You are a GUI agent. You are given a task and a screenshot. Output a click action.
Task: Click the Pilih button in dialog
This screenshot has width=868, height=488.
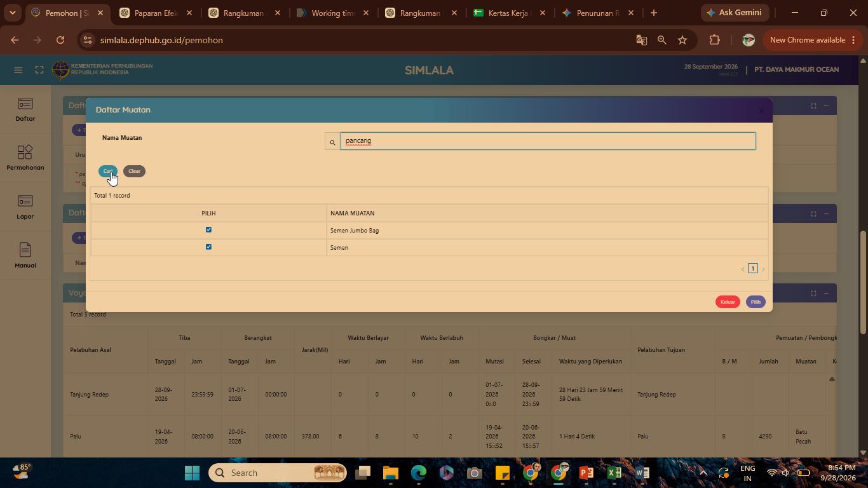point(756,302)
